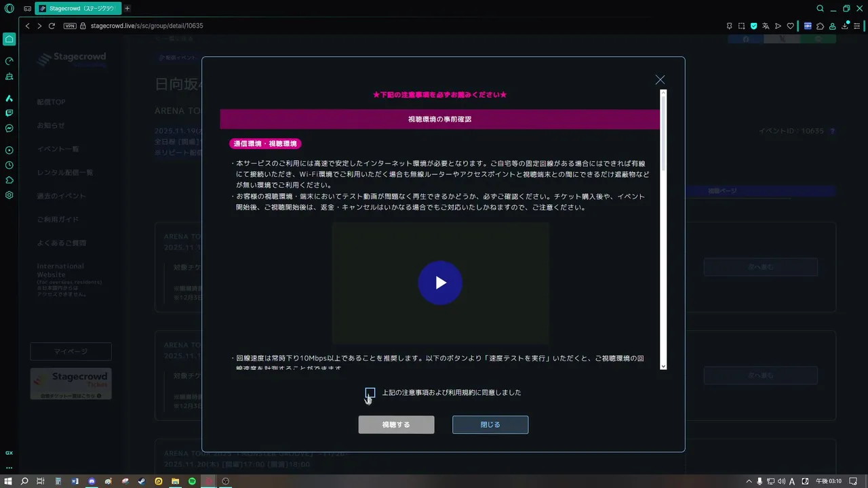868x488 pixels.
Task: Toggle the ad blocker shield icon
Action: tap(753, 26)
